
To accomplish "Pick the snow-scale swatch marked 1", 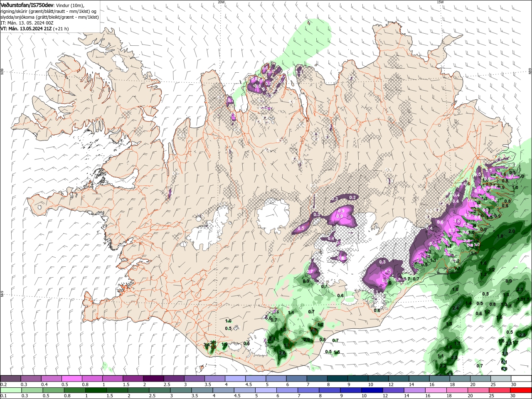I will pos(112,379).
